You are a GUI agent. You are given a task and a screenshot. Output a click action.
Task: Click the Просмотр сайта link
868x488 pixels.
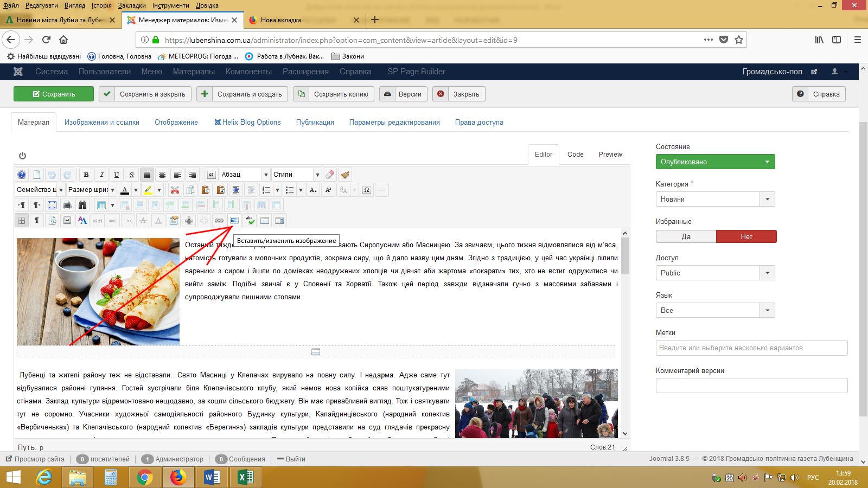click(x=35, y=459)
